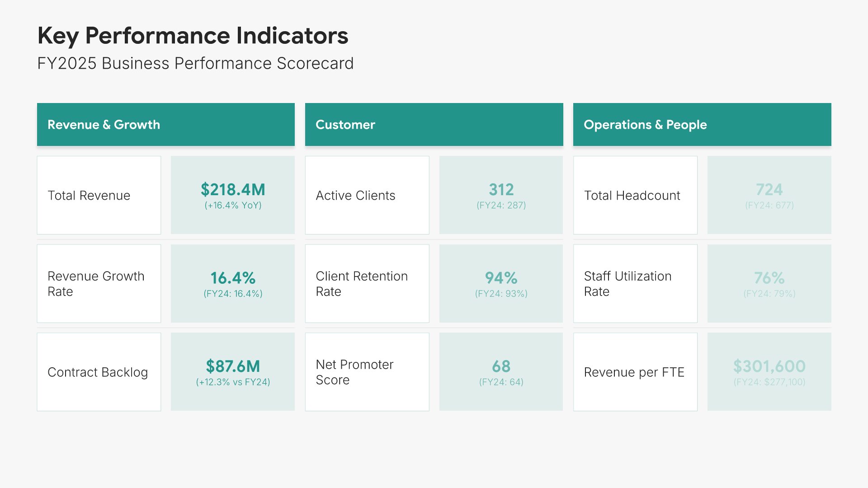This screenshot has height=488, width=868.
Task: Click the Key Performance Indicators title
Action: pos(193,36)
